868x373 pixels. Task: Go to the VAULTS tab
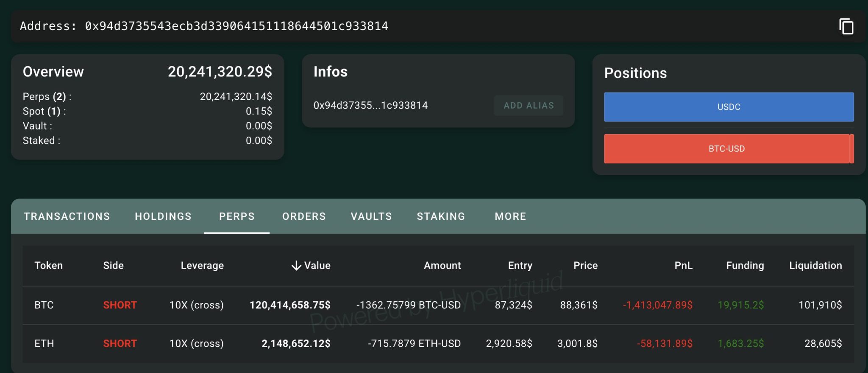tap(371, 216)
